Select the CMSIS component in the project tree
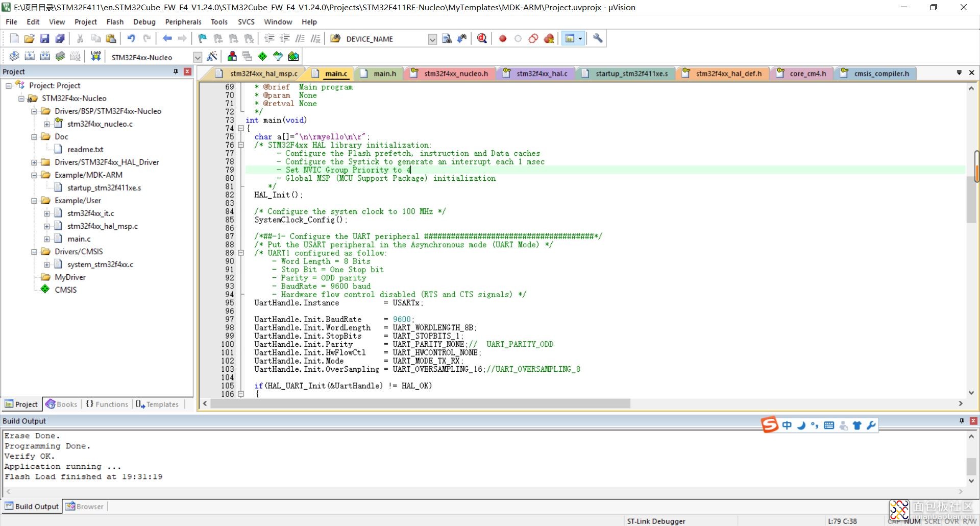 65,290
